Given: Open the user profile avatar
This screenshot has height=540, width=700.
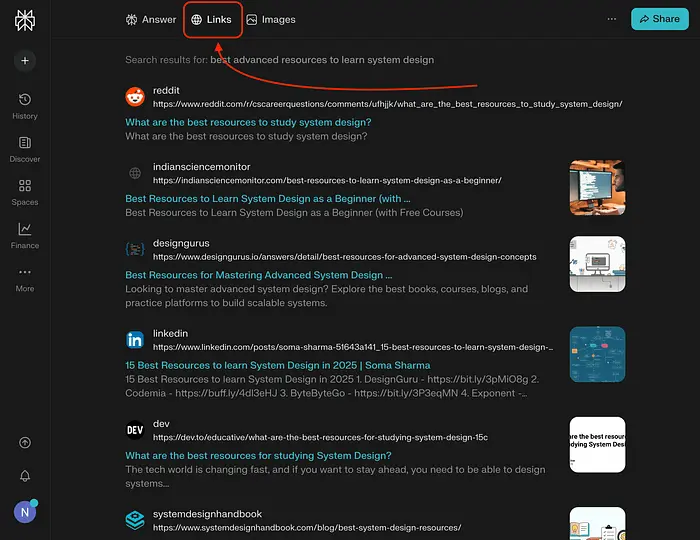Looking at the screenshot, I should (25, 511).
